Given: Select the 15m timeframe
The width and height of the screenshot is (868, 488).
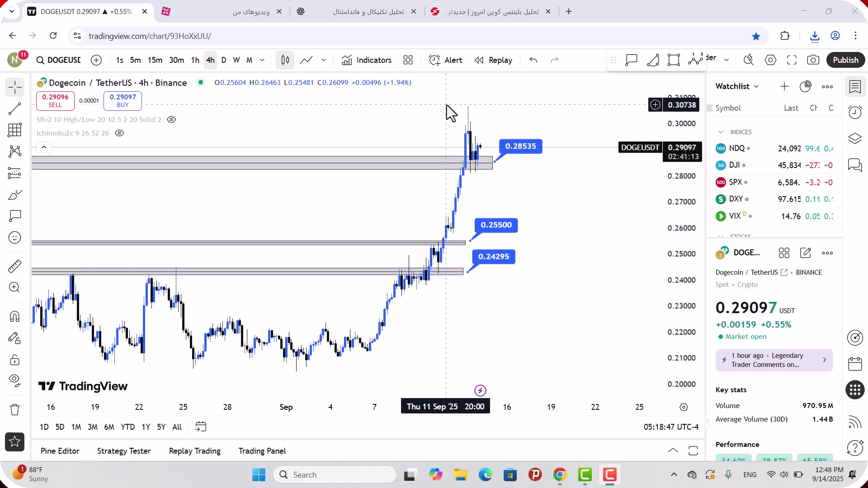Looking at the screenshot, I should point(155,60).
